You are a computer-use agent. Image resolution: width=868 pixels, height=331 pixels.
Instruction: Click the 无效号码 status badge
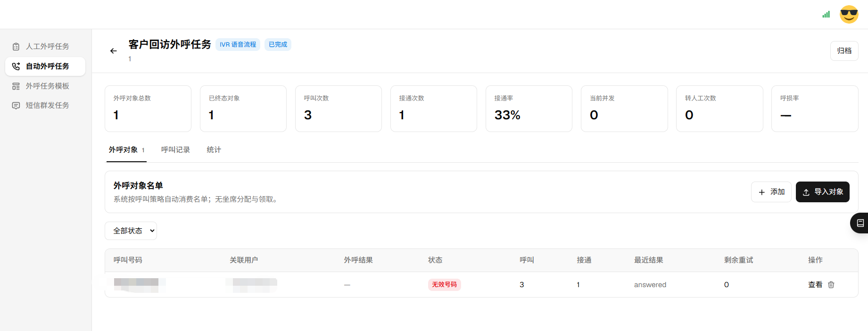(x=444, y=285)
